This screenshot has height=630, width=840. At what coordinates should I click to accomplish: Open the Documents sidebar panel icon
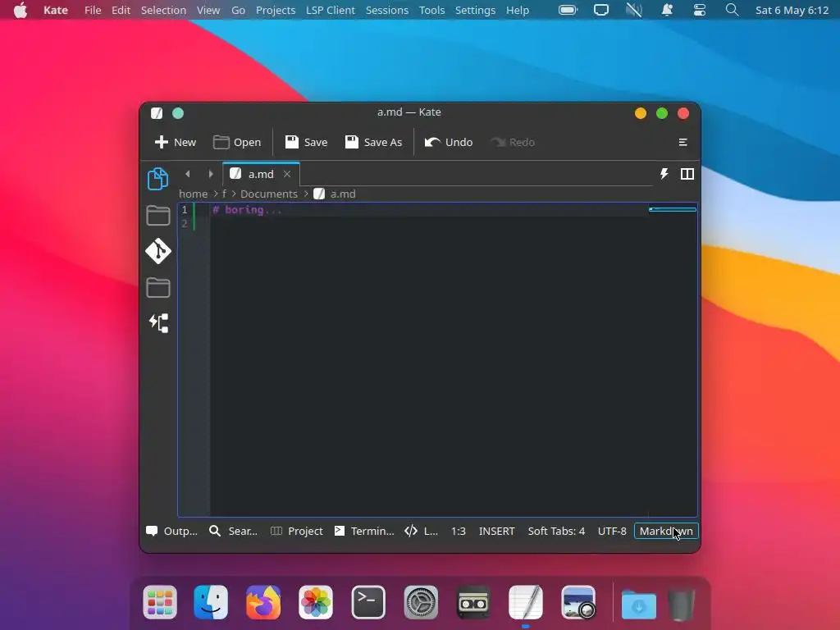[x=157, y=179]
